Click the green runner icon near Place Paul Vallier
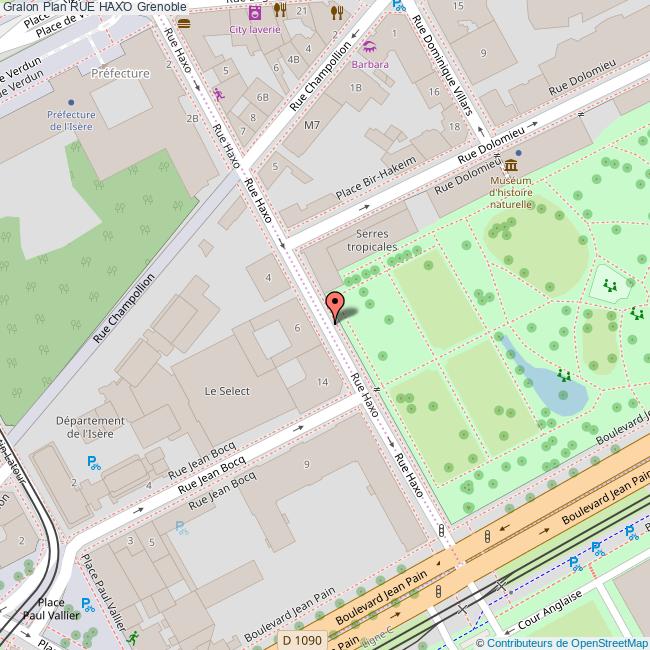Screen dimensions: 650x650 tap(133, 637)
